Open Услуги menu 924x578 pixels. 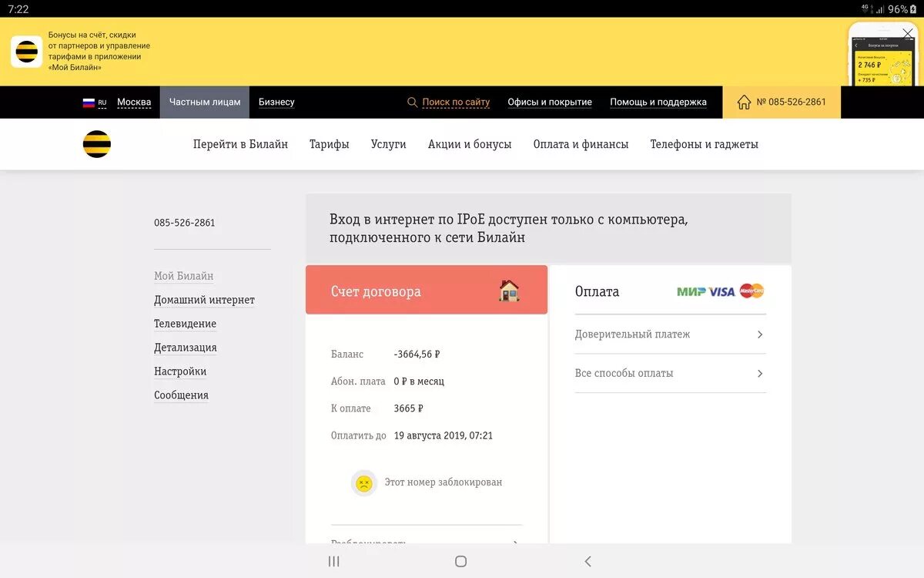click(x=389, y=144)
